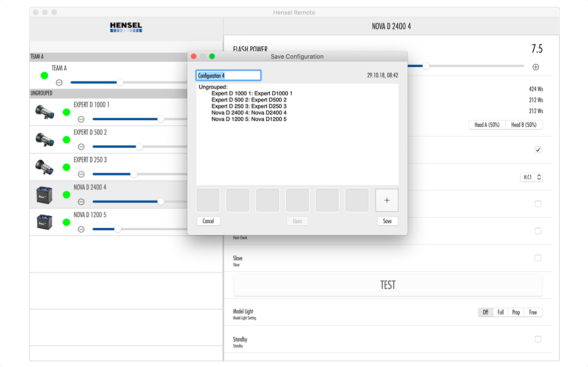Click the 424 Ws value
The height and width of the screenshot is (367, 588).
click(x=536, y=89)
